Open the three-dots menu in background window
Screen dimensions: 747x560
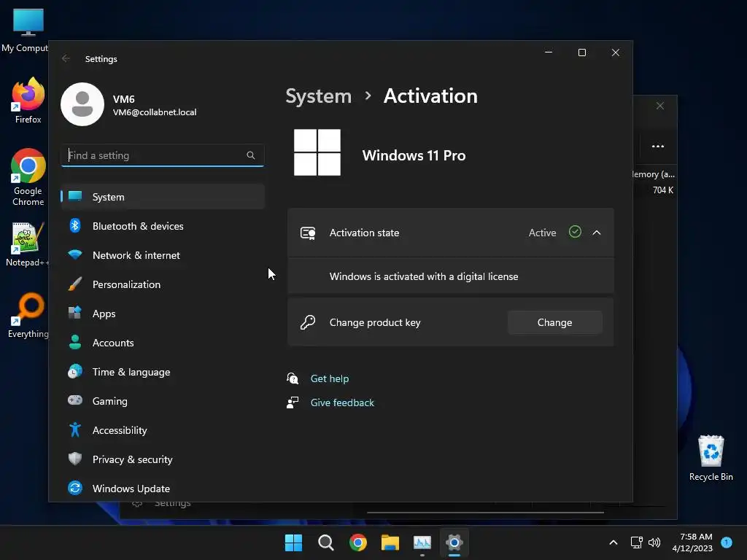tap(658, 146)
